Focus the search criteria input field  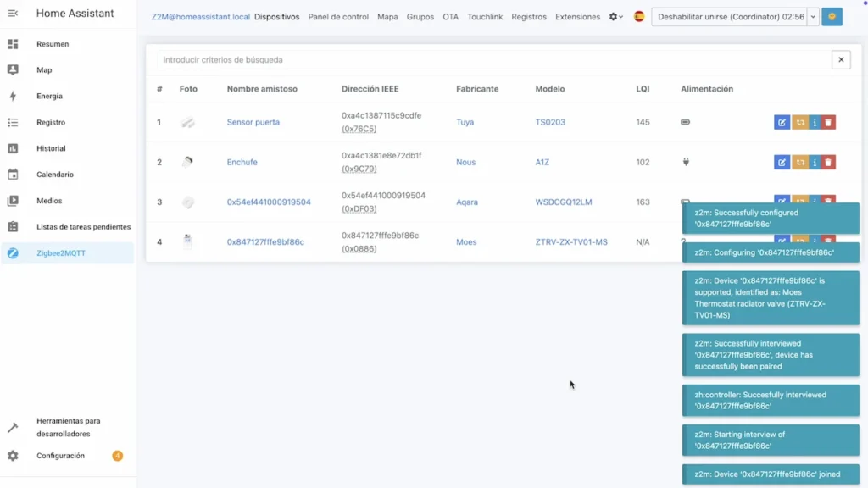[x=494, y=60]
